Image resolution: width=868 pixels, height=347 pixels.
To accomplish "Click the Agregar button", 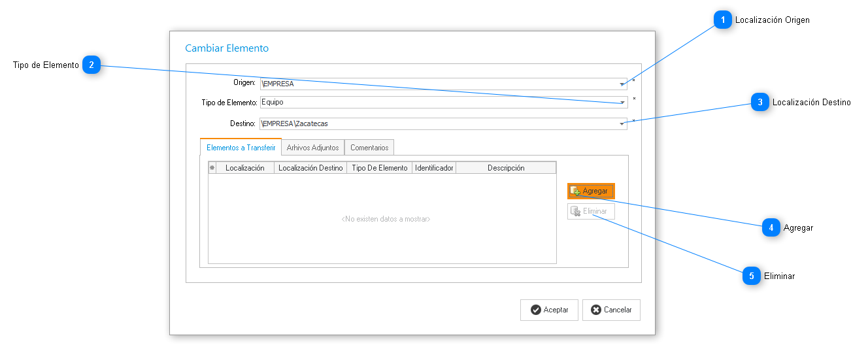I will click(x=591, y=191).
